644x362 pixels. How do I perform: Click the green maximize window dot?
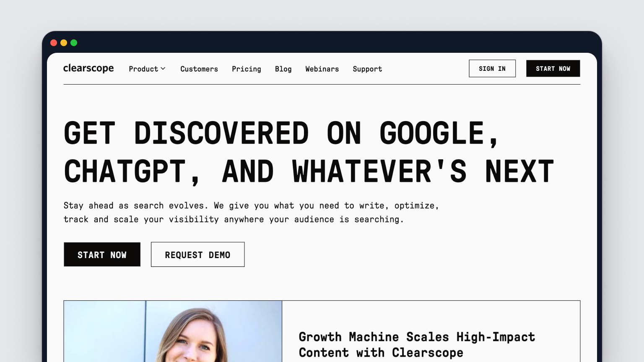point(74,43)
